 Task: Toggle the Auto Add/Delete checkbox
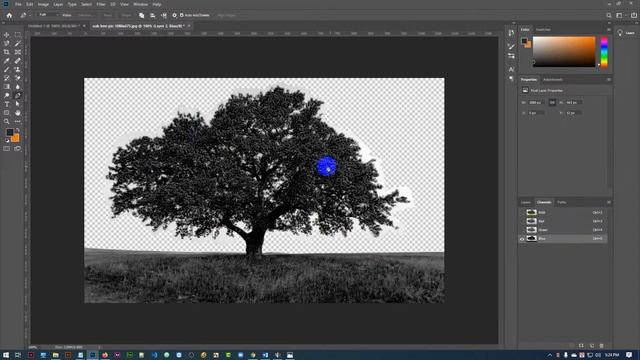point(182,15)
